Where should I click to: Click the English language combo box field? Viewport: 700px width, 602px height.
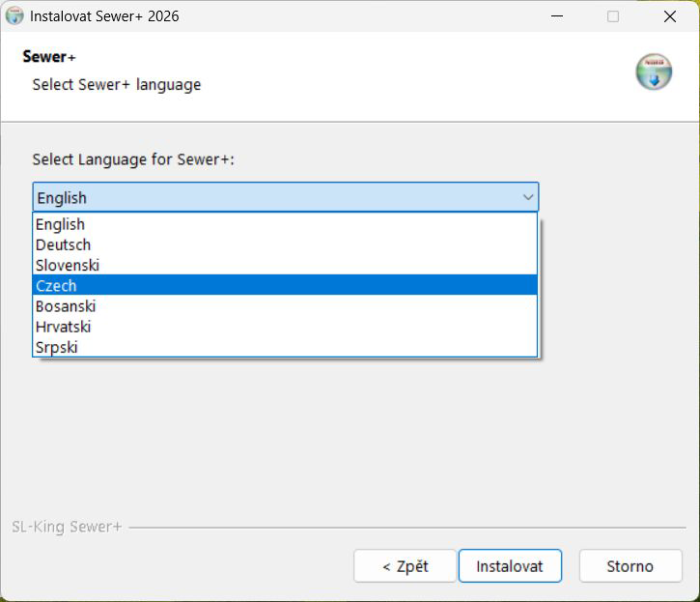[285, 197]
